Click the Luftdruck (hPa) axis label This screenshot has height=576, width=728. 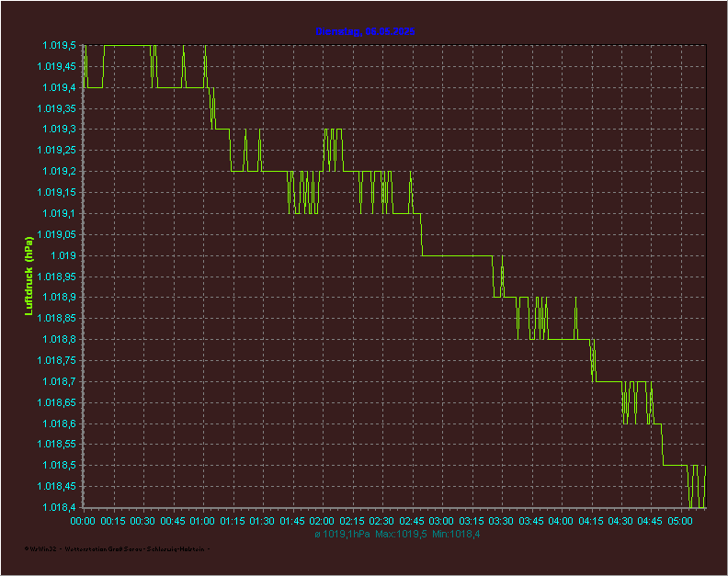[28, 277]
